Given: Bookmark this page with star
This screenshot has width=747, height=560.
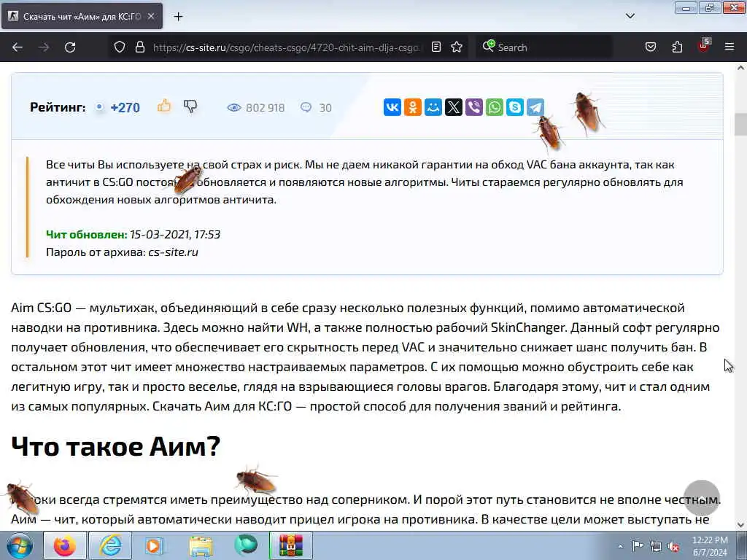Looking at the screenshot, I should pos(457,47).
